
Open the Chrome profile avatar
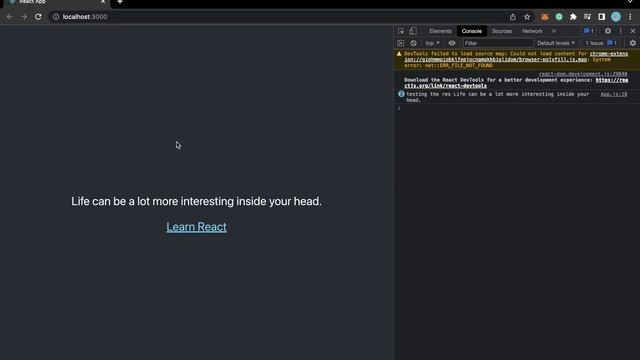click(x=616, y=17)
